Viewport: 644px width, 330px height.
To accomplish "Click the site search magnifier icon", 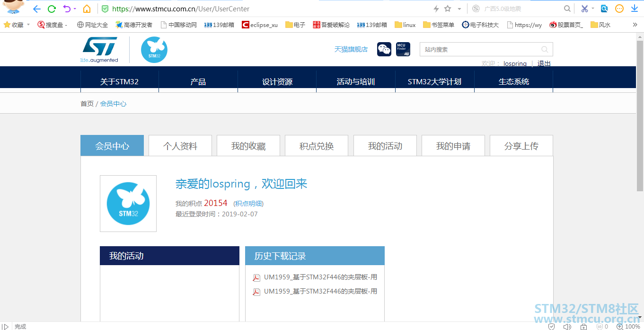I will click(x=545, y=49).
